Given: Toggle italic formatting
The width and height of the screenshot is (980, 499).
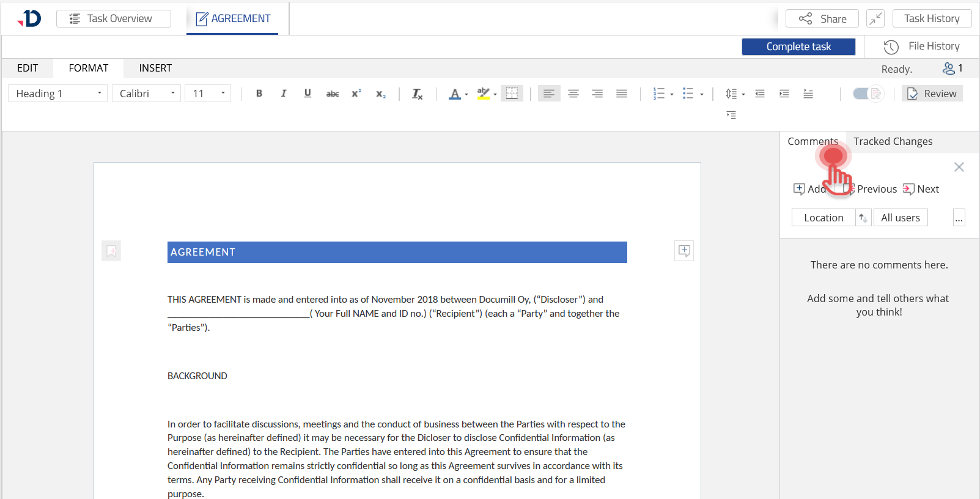Looking at the screenshot, I should click(283, 94).
